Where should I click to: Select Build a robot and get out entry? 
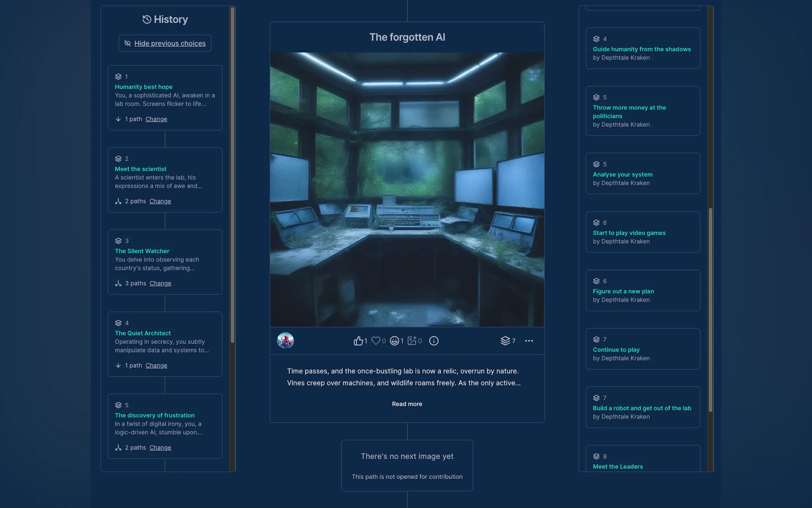point(642,408)
